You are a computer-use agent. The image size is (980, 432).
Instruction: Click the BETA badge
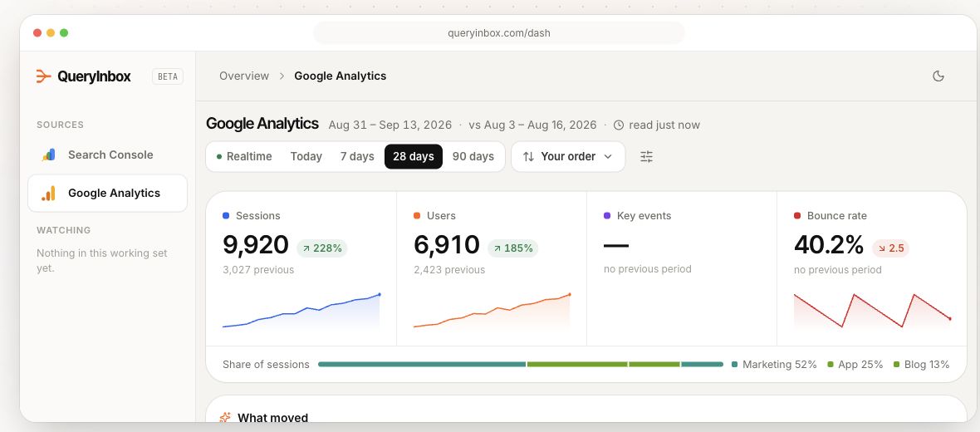(x=168, y=77)
